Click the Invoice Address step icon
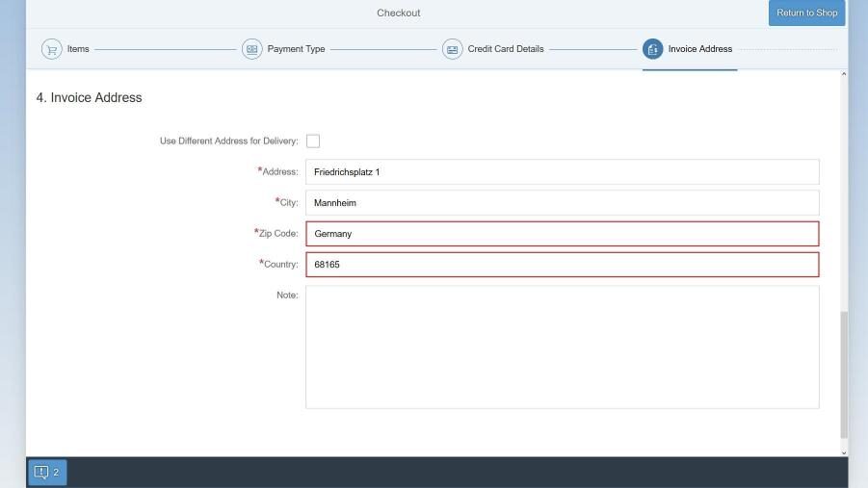The height and width of the screenshot is (488, 868). click(652, 49)
